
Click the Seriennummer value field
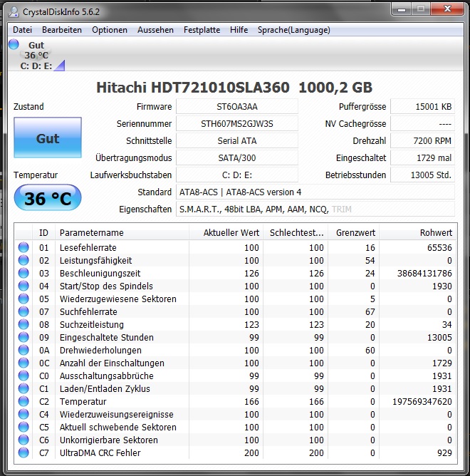tap(237, 123)
